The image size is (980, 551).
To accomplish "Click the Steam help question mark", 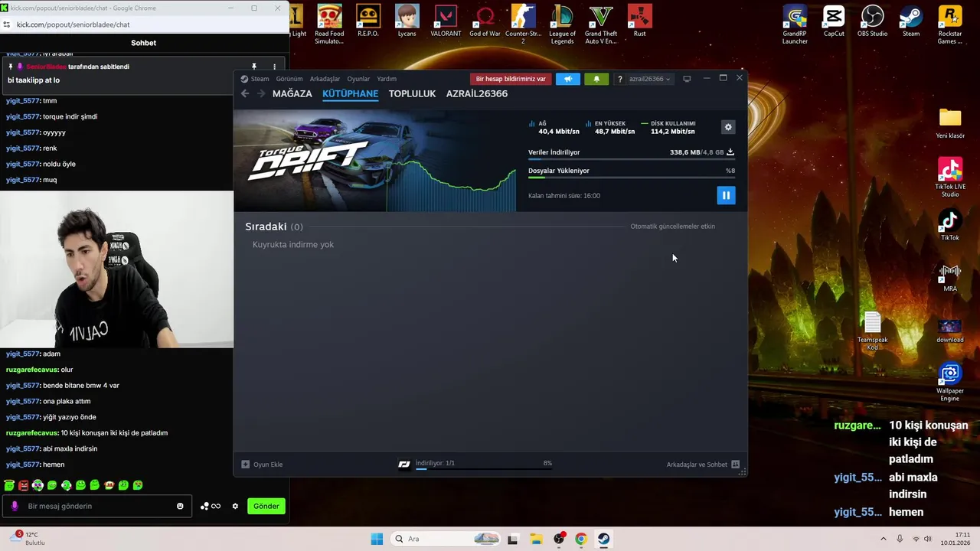I will (619, 79).
